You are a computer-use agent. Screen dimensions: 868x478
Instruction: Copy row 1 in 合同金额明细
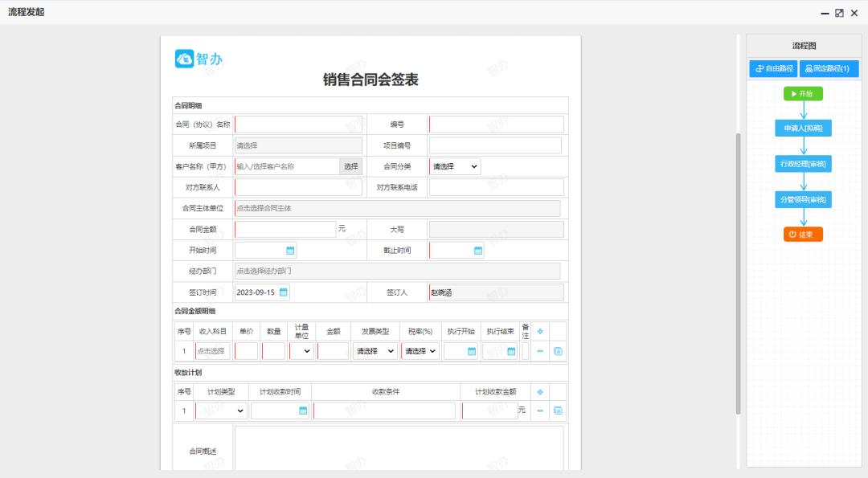pos(559,351)
